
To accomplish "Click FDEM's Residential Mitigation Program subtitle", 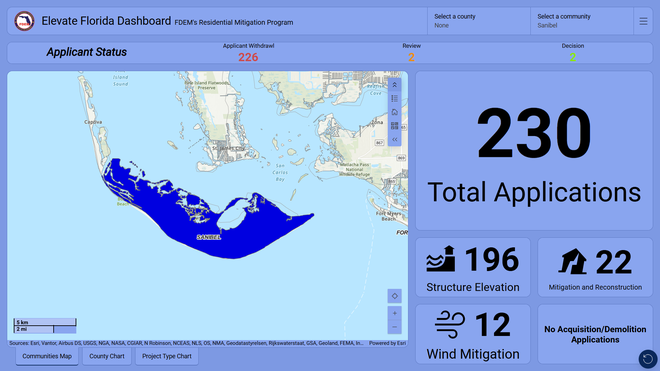I will point(234,22).
